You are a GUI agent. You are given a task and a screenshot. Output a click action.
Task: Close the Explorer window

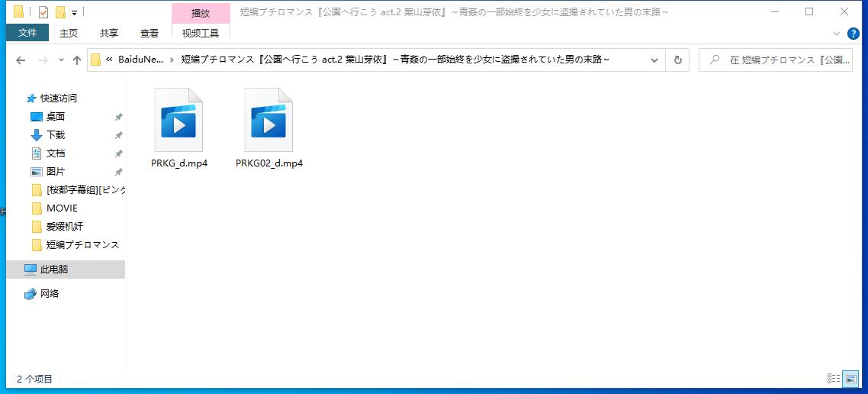pos(844,11)
